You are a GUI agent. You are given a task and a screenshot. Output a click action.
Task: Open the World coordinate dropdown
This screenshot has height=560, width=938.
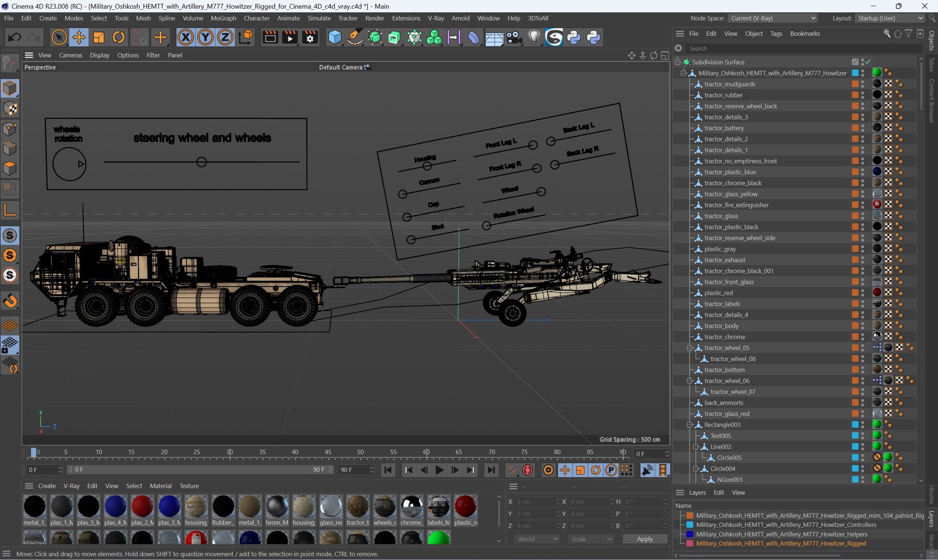[x=537, y=539]
